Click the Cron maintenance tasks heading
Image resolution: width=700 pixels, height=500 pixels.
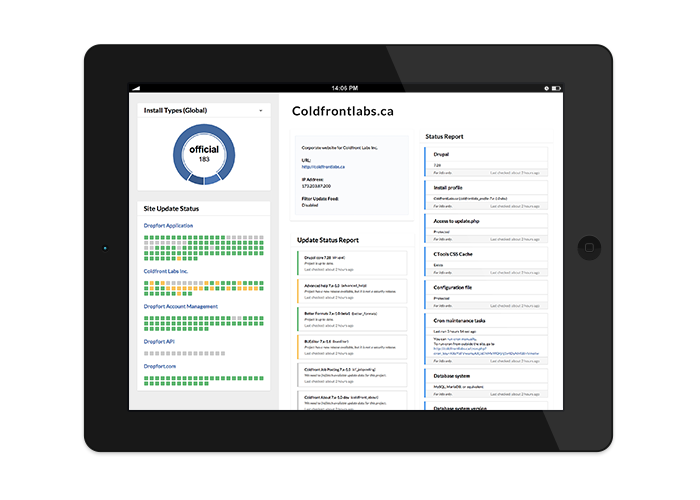459,321
